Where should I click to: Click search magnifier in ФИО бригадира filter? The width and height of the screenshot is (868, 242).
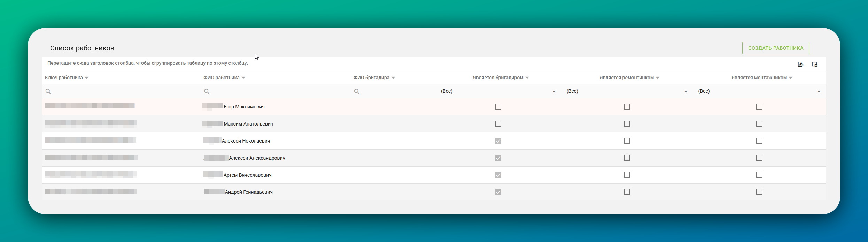tap(357, 91)
